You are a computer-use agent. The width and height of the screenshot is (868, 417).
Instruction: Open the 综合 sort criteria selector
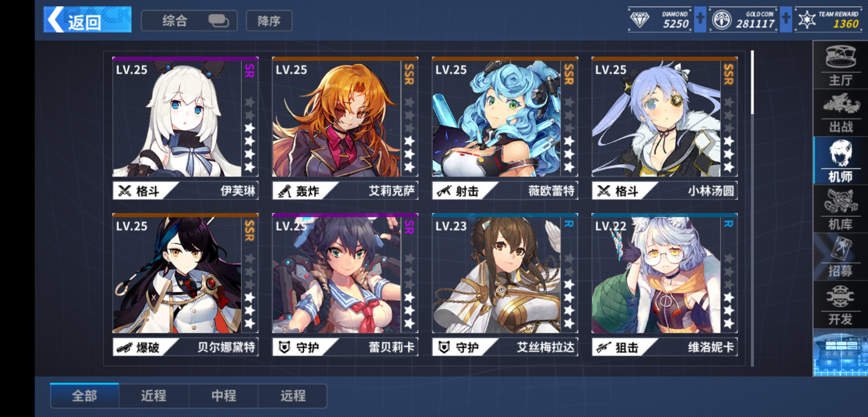click(189, 20)
